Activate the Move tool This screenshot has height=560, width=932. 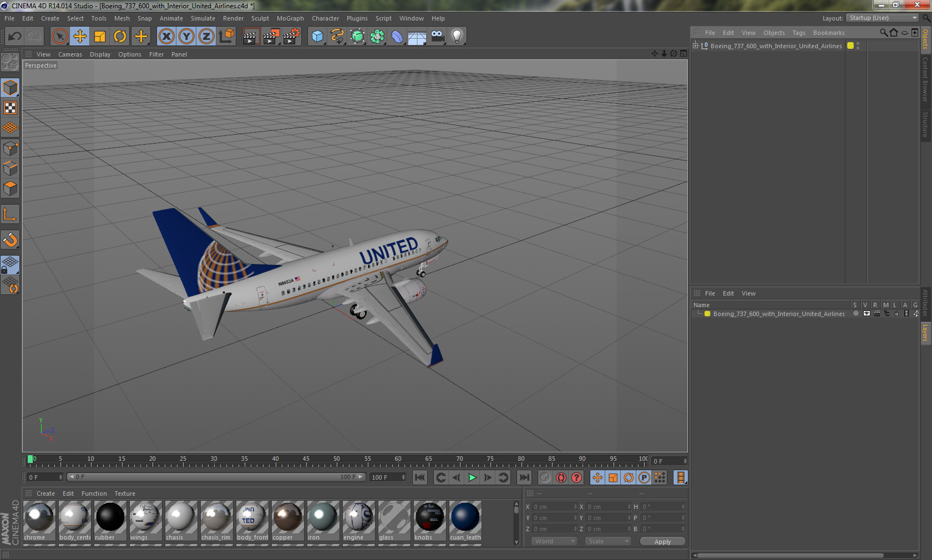(80, 37)
